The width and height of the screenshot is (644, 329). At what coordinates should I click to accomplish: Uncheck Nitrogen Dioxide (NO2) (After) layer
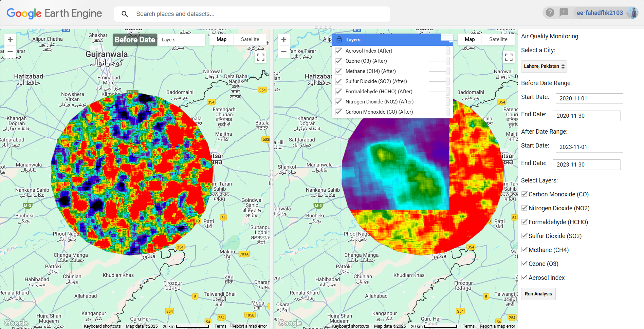(339, 102)
